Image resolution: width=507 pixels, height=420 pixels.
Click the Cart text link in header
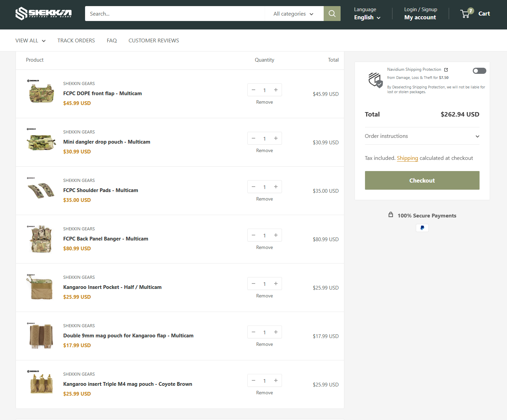click(484, 14)
